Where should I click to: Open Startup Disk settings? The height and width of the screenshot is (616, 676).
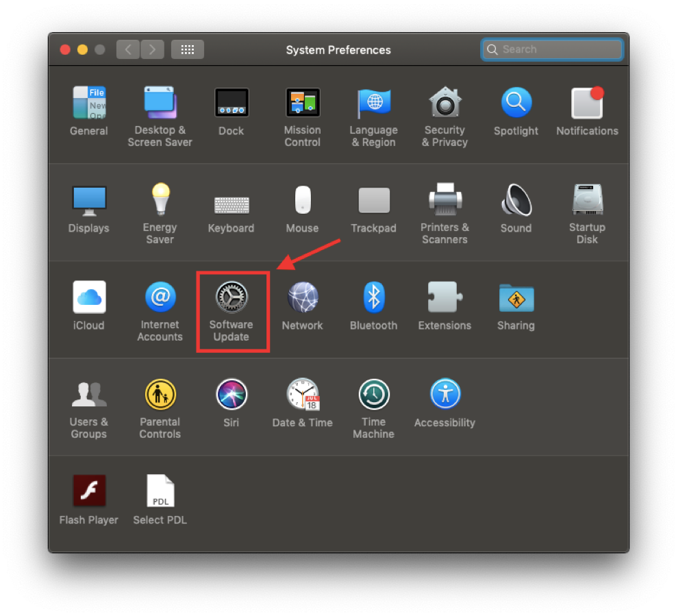[587, 200]
